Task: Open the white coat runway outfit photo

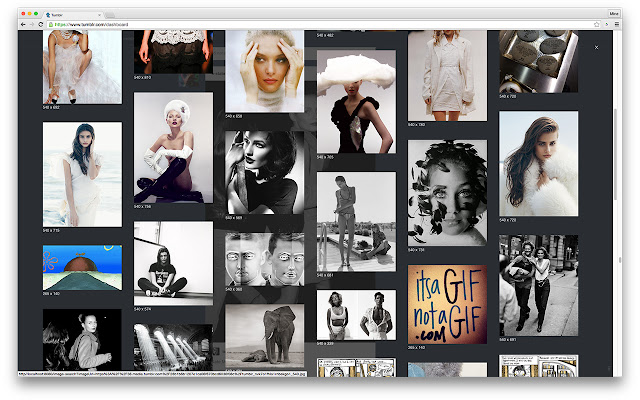Action: click(447, 75)
